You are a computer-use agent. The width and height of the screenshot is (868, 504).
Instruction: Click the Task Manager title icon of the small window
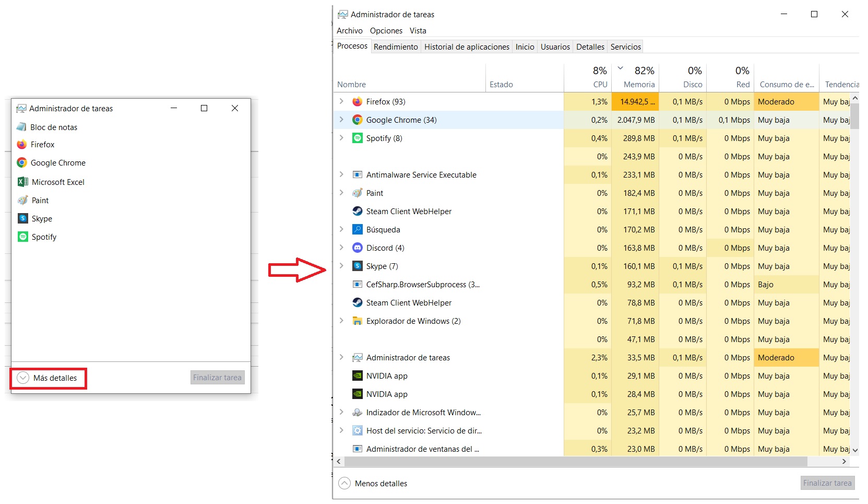[x=21, y=109]
